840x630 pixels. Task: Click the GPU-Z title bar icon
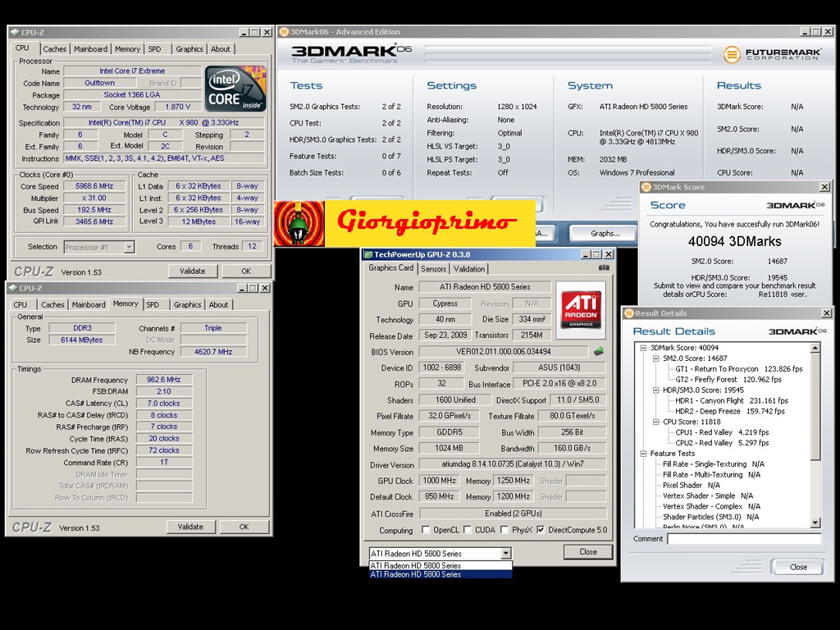coord(368,254)
